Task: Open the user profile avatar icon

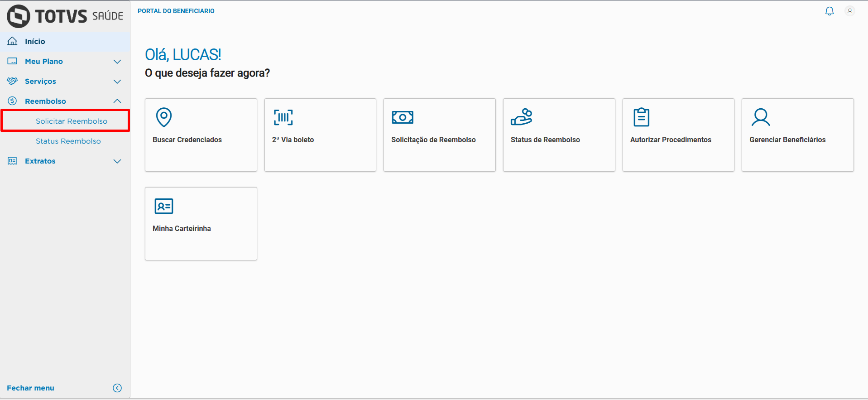Action: pos(850,11)
